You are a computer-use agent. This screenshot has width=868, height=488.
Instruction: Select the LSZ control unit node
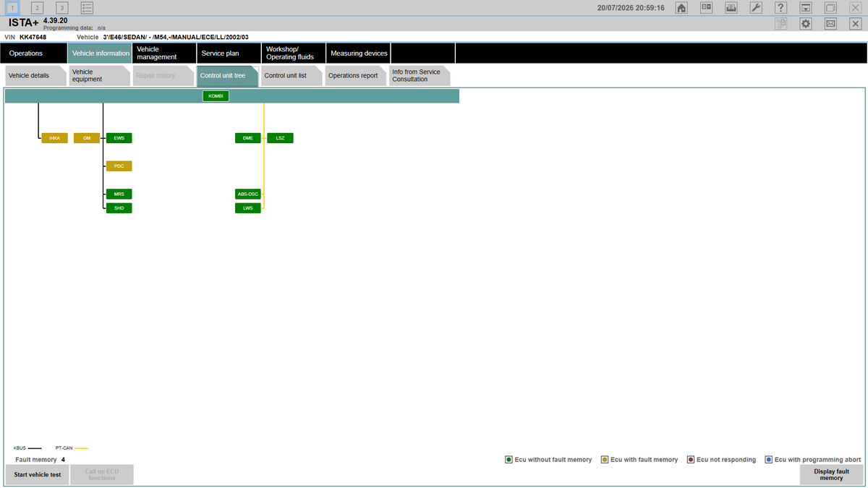(280, 138)
